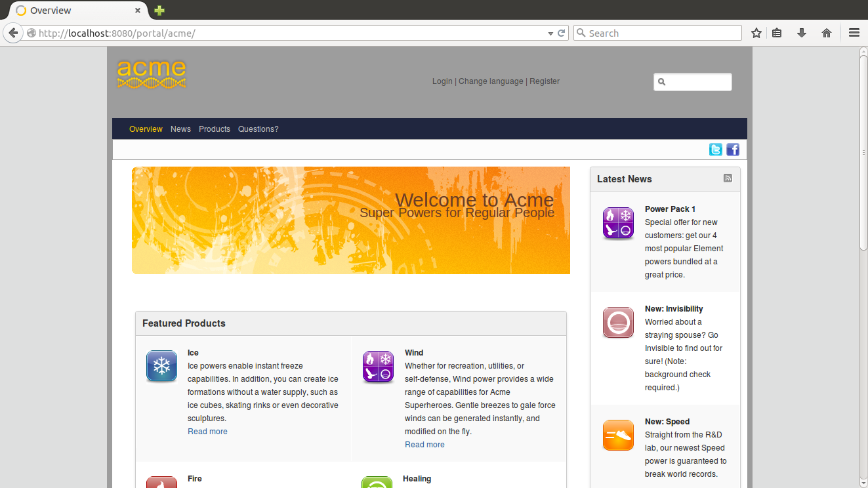The width and height of the screenshot is (868, 488).
Task: Click the Invisibility news icon
Action: click(x=619, y=323)
